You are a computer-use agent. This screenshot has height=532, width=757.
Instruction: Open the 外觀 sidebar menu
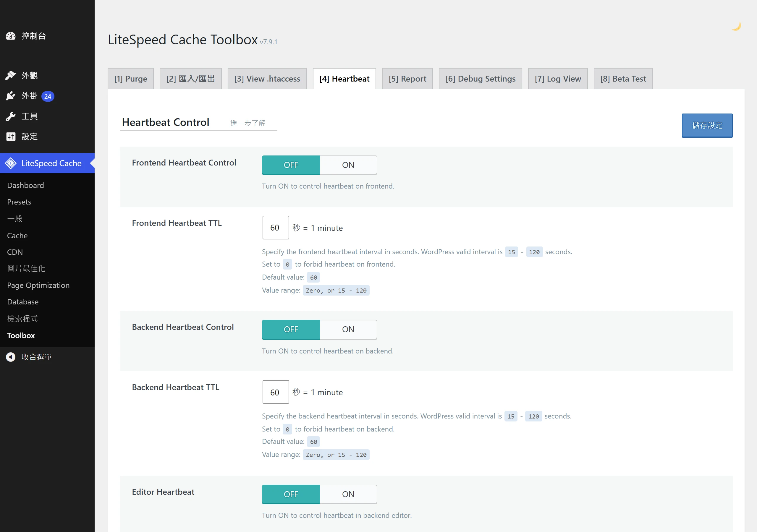tap(30, 75)
